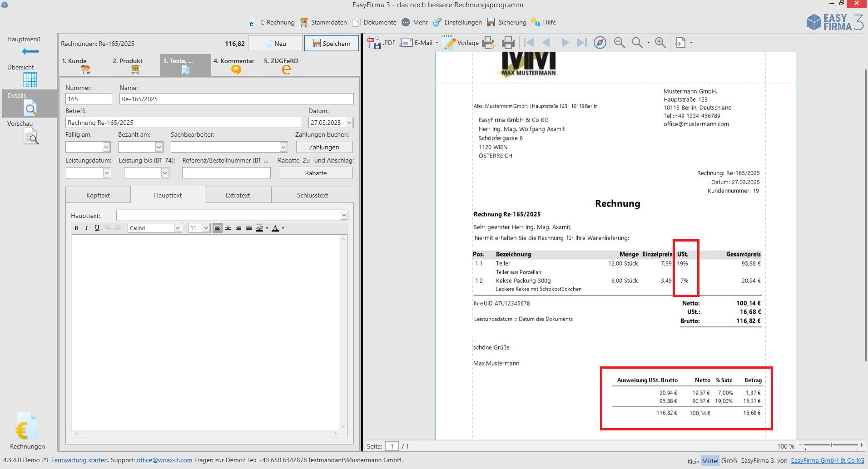Screen dimensions: 868x469
Task: Toggle underline text formatting
Action: point(97,228)
